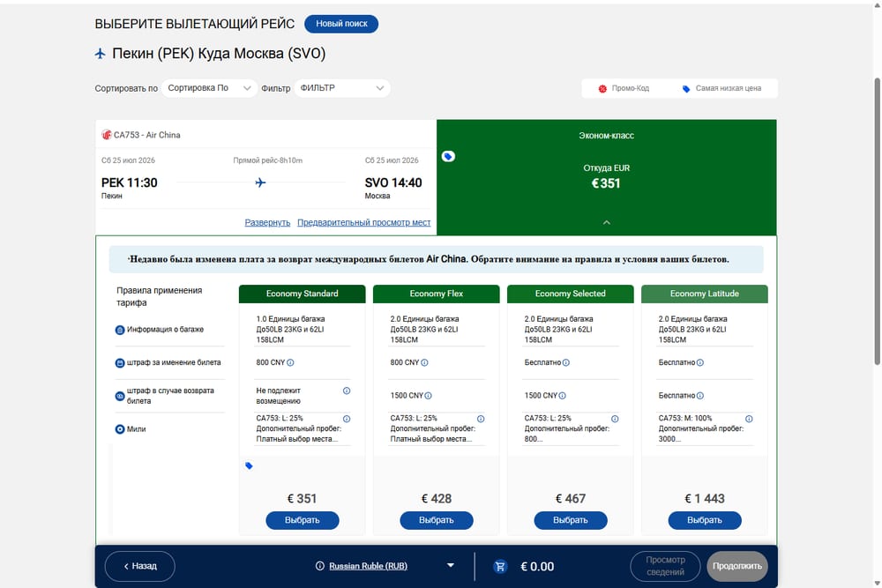The width and height of the screenshot is (882, 588).
Task: Choose the €351 Economy Standard fare
Action: click(x=302, y=520)
